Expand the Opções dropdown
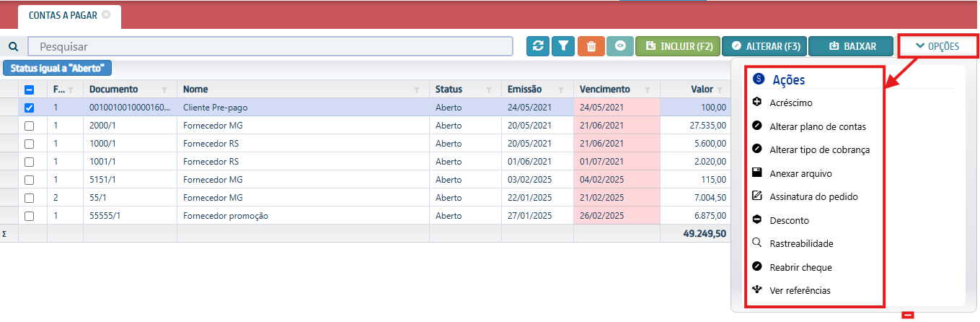This screenshot has width=980, height=322. coord(937,46)
